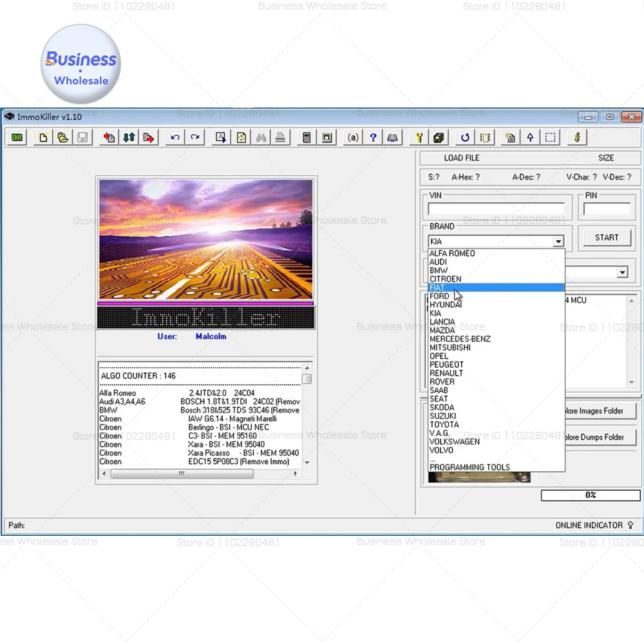Click the ONLINE INDICATOR light bulb icon
This screenshot has height=644, width=644.
[x=630, y=526]
